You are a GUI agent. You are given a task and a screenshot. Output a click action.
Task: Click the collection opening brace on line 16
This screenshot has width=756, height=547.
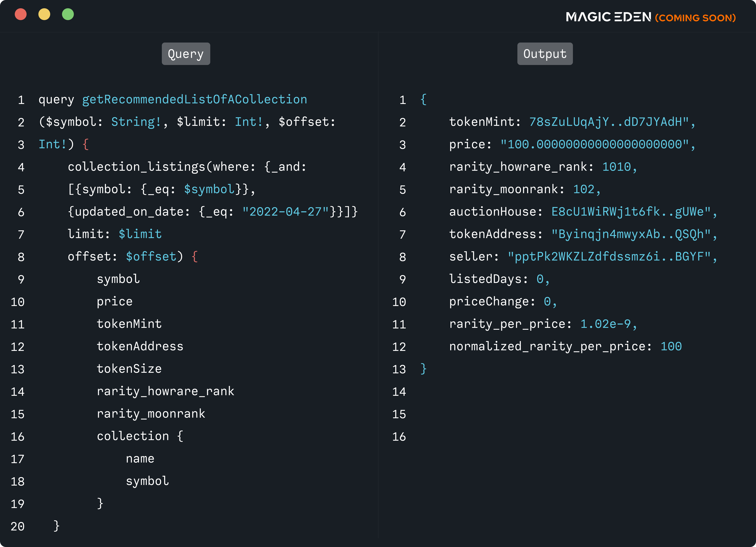point(180,436)
